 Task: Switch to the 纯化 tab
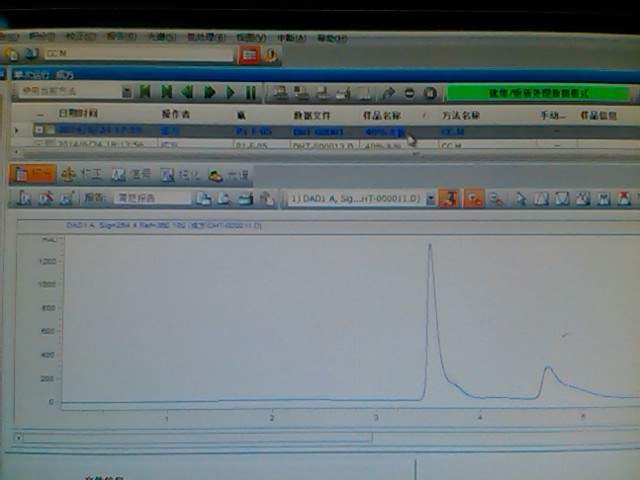coord(180,176)
